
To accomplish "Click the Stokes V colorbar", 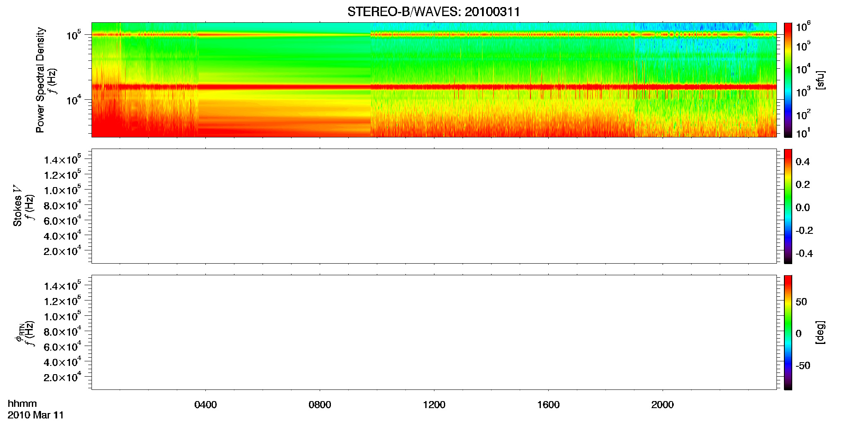I will tap(788, 206).
